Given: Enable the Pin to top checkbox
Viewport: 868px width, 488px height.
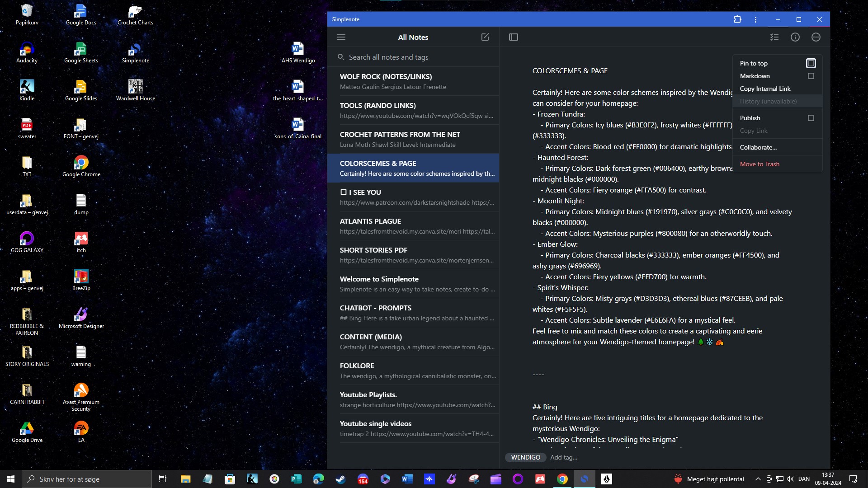Looking at the screenshot, I should (x=811, y=63).
